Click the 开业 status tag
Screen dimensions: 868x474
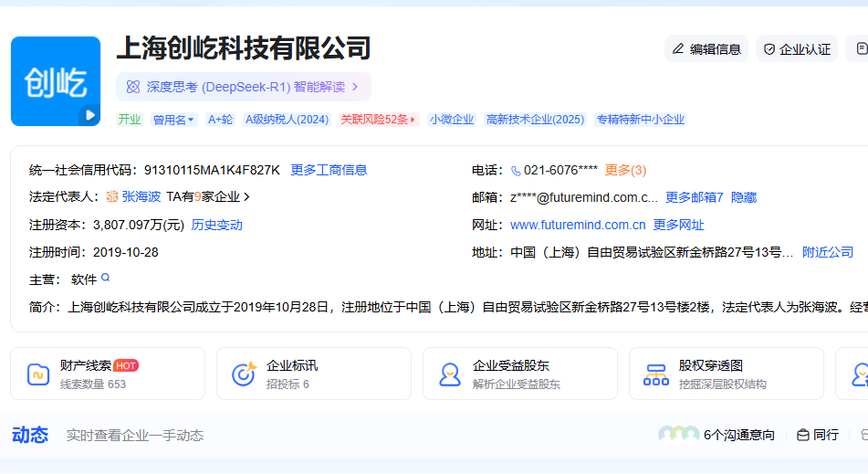coord(130,120)
